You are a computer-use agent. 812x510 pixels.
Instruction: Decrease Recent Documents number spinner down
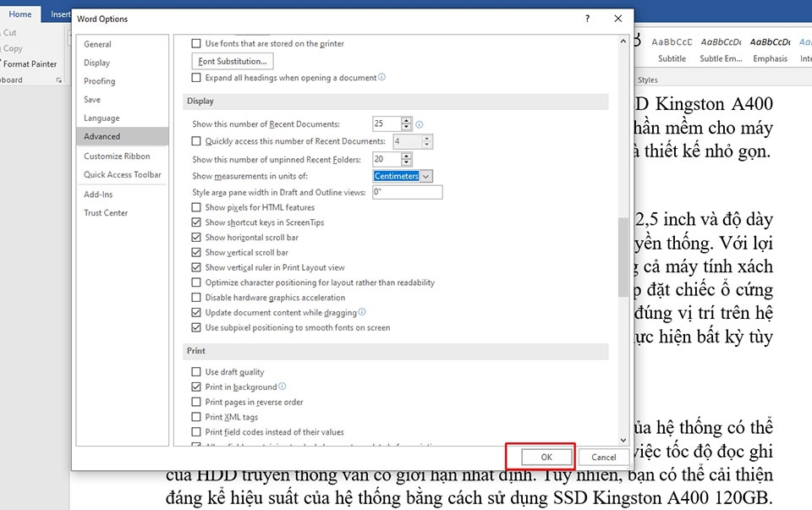[x=407, y=127]
